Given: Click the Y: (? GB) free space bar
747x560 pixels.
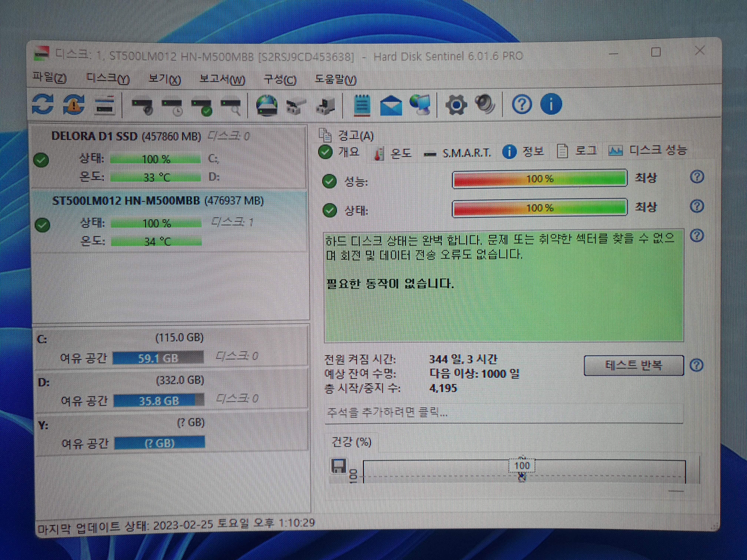Looking at the screenshot, I should click(159, 443).
